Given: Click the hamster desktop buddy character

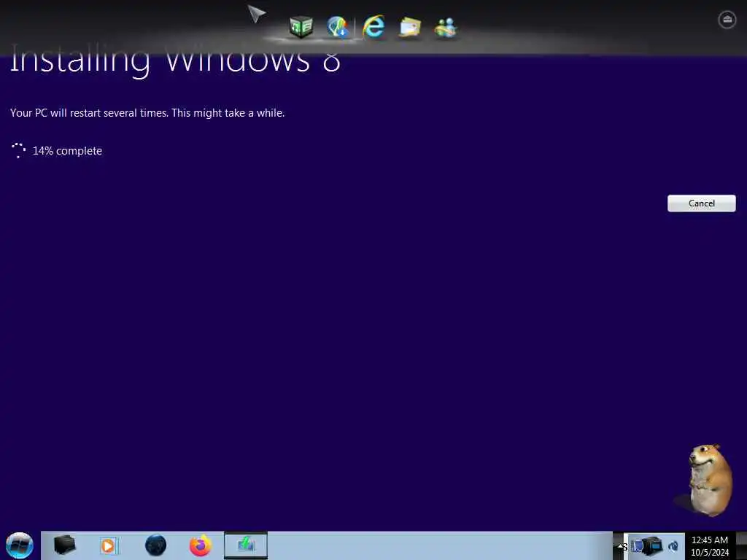Looking at the screenshot, I should [709, 480].
